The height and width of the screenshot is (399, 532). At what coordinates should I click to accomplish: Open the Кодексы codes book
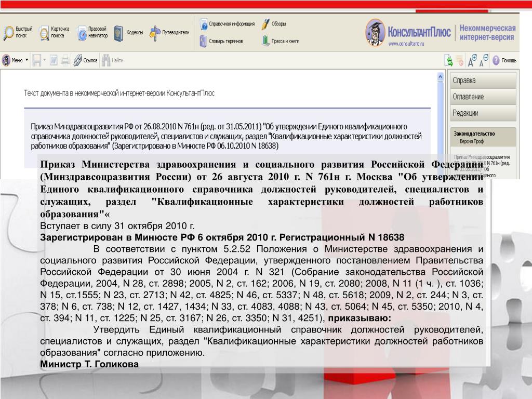(128, 33)
